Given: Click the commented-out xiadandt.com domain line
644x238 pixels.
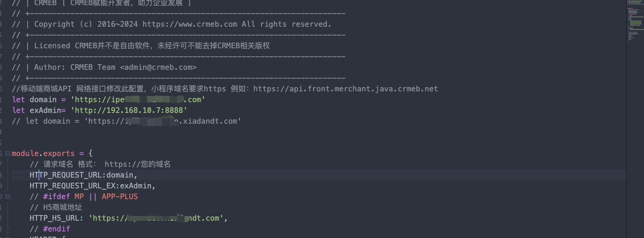Looking at the screenshot, I should click(x=127, y=121).
